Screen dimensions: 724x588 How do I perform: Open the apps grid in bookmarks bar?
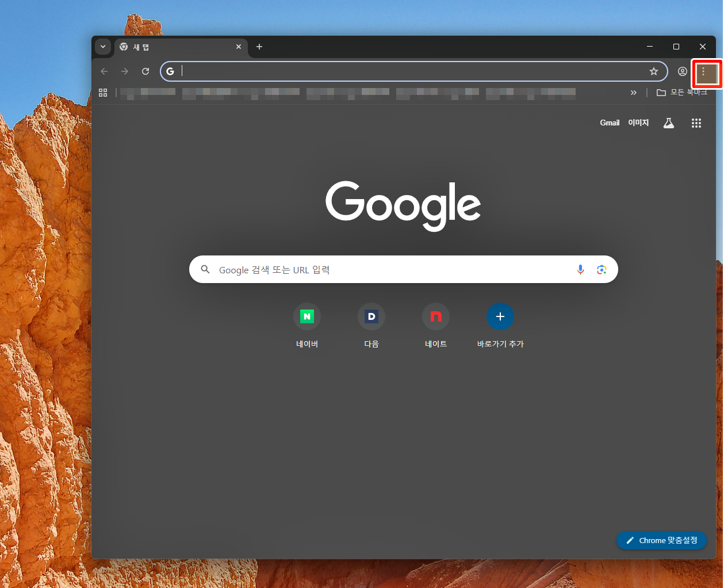tap(104, 92)
